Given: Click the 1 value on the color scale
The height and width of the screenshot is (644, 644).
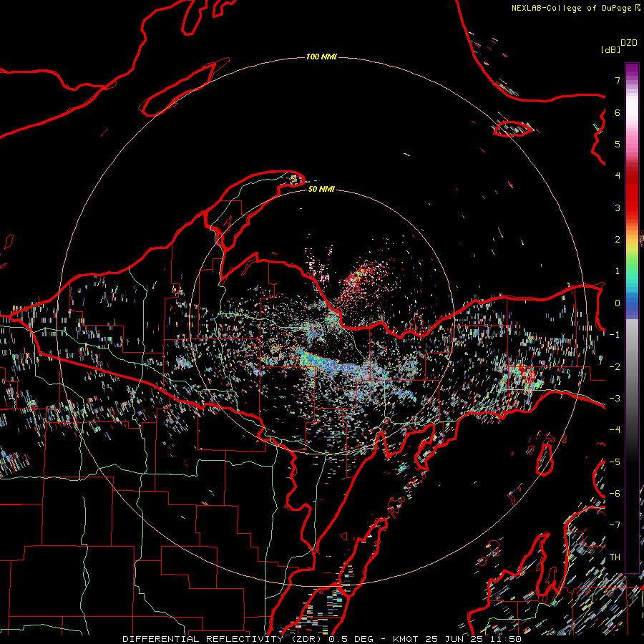Looking at the screenshot, I should pyautogui.click(x=618, y=271).
